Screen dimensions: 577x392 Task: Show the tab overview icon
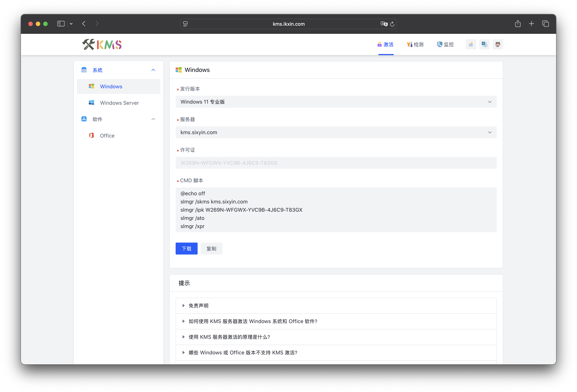(x=546, y=24)
